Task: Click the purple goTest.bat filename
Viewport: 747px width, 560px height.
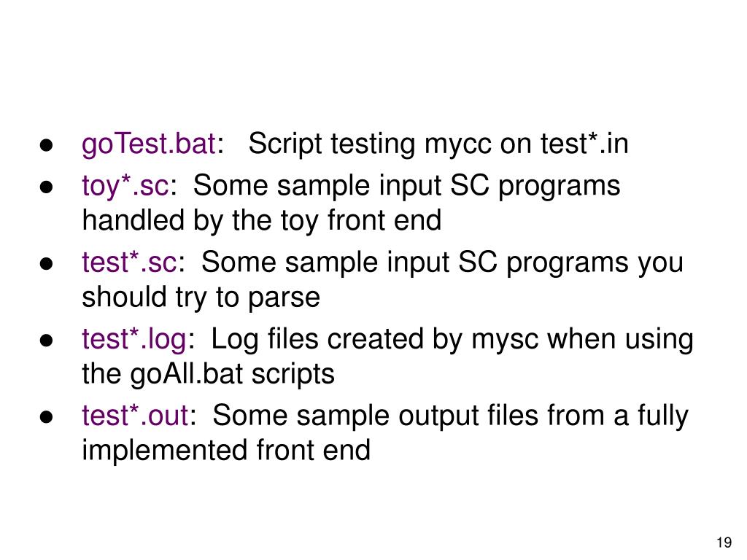Action: pyautogui.click(x=149, y=144)
